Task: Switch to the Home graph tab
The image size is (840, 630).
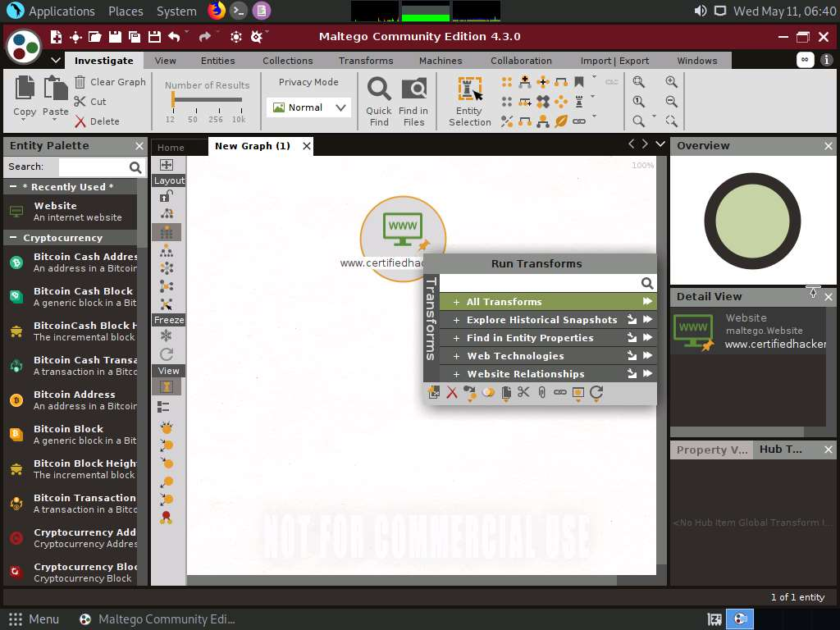Action: [171, 148]
